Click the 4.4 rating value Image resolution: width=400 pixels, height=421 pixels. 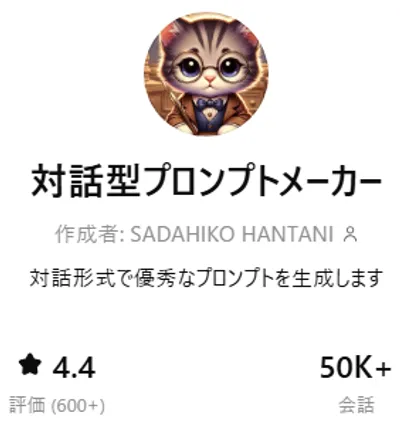coord(74,368)
